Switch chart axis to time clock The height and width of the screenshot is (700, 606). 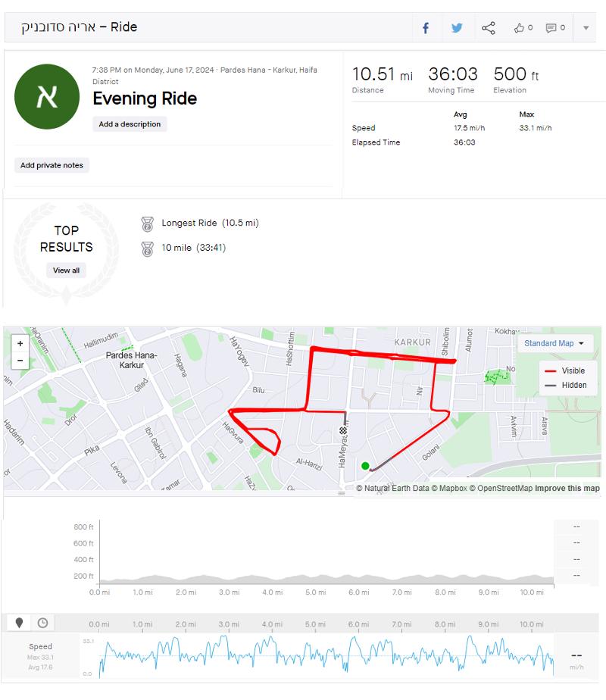click(43, 623)
